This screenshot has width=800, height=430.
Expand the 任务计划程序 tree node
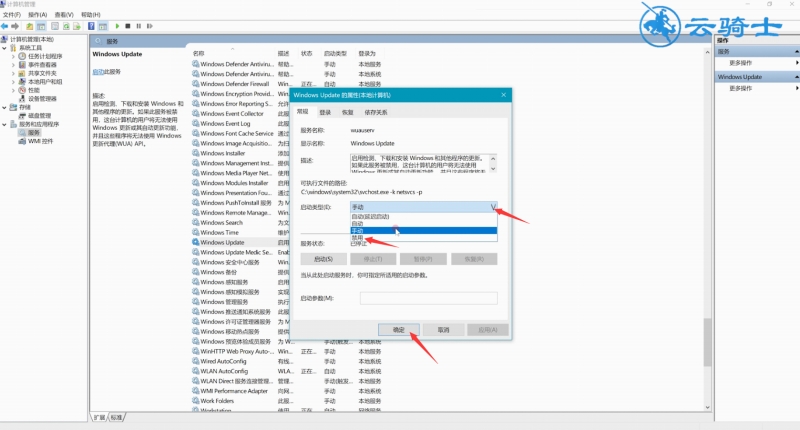point(13,56)
